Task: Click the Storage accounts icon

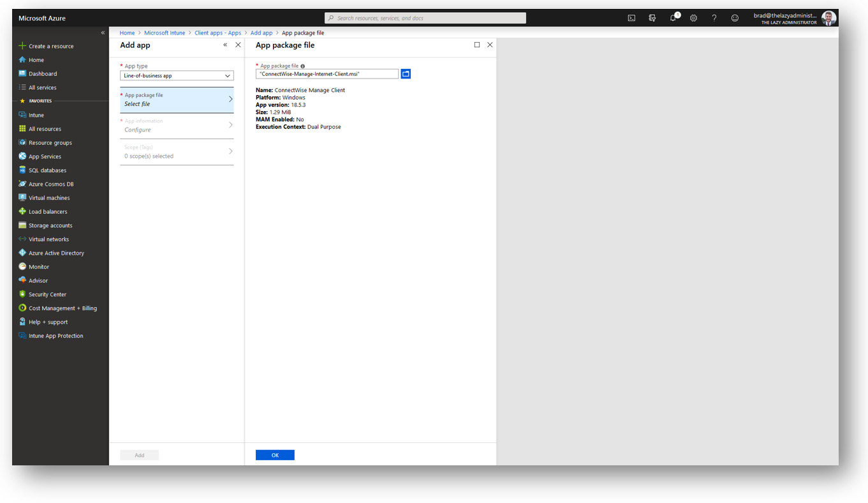Action: coord(22,225)
